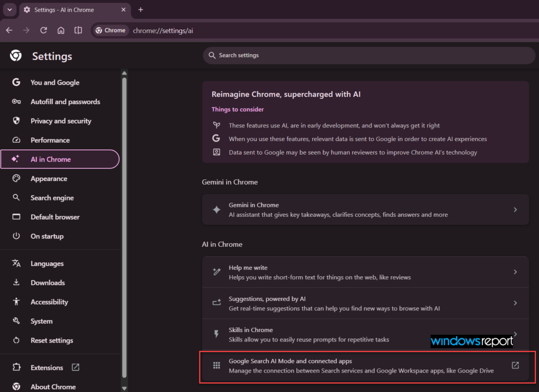The height and width of the screenshot is (392, 539).
Task: Open Autofill and passwords key icon
Action: coord(16,102)
